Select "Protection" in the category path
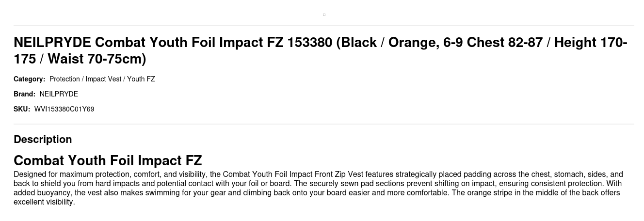The height and width of the screenshot is (221, 644). point(64,79)
